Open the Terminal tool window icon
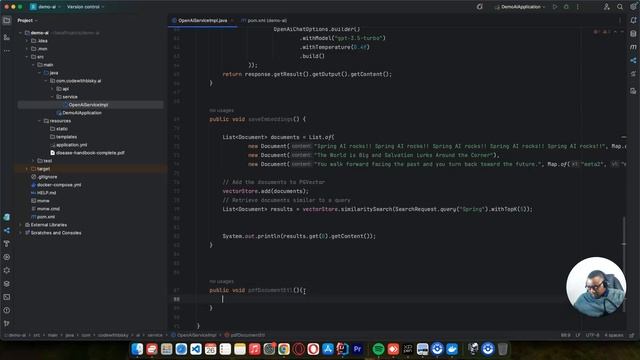 click(7, 297)
